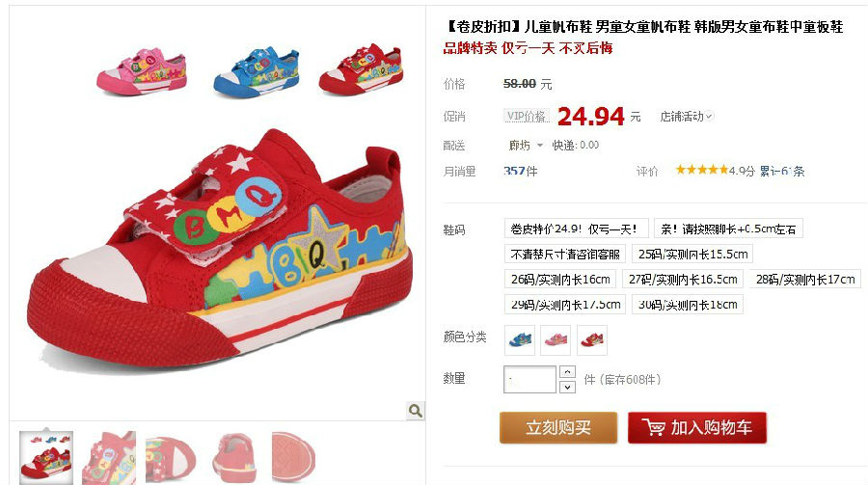Screen dimensions: 868x485
Task: Decrease quantity with the down arrow
Action: click(x=567, y=388)
